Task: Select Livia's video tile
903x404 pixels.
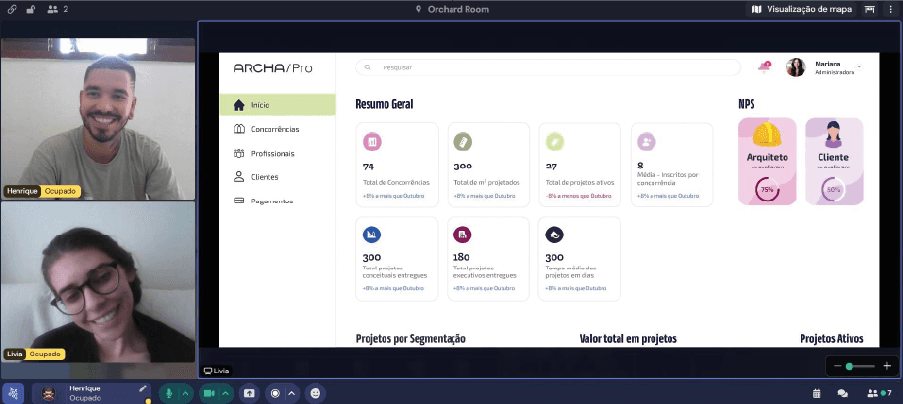Action: pos(98,281)
